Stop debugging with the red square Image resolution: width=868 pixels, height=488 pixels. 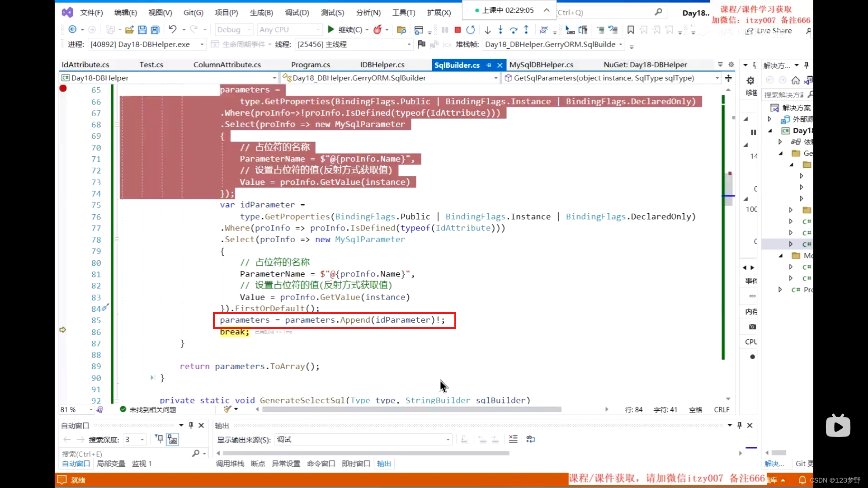458,30
